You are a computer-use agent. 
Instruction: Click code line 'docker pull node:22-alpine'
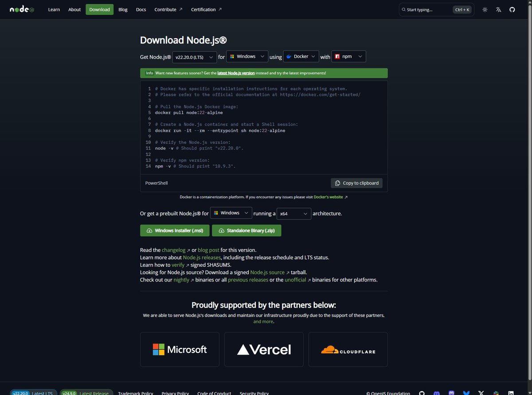[x=189, y=113]
